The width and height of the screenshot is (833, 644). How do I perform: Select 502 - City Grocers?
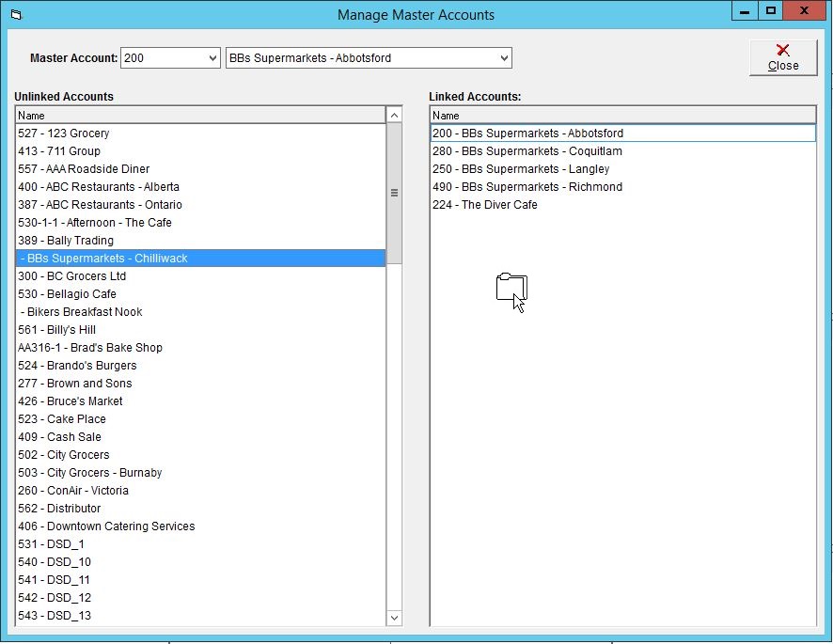200,455
